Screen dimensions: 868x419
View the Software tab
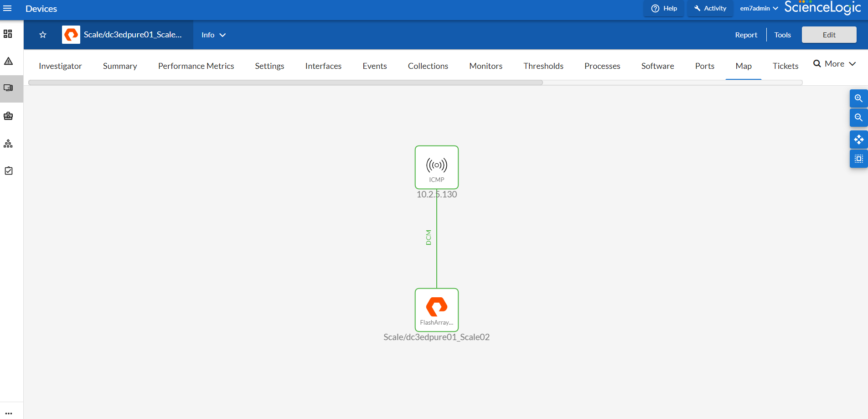click(657, 66)
